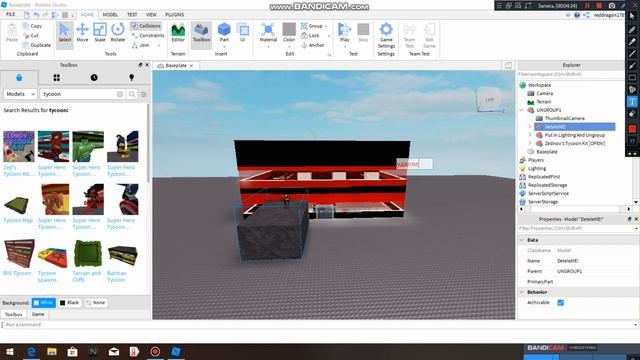Open Toolbox Creations lightbulb tab
This screenshot has height=360, width=640.
tap(131, 78)
